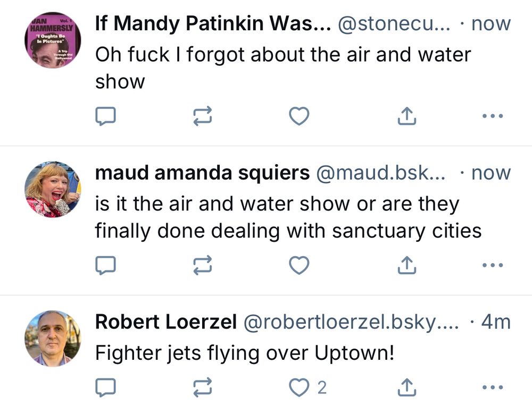Share the Mandy Patinkin account's post
The height and width of the screenshot is (414, 532).
coord(406,116)
